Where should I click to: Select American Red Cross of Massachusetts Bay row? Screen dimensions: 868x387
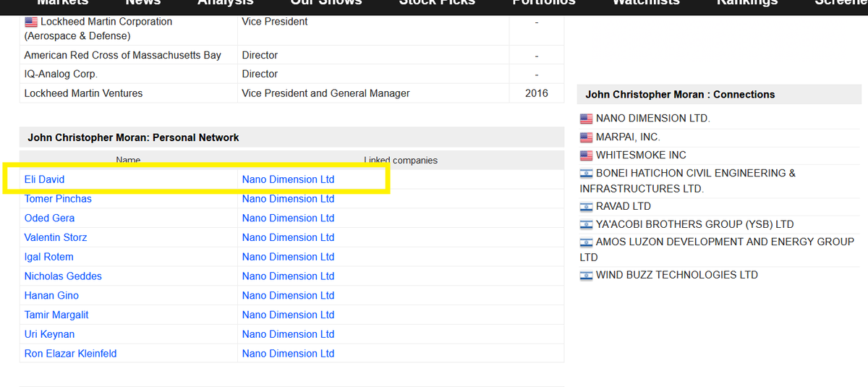(292, 55)
